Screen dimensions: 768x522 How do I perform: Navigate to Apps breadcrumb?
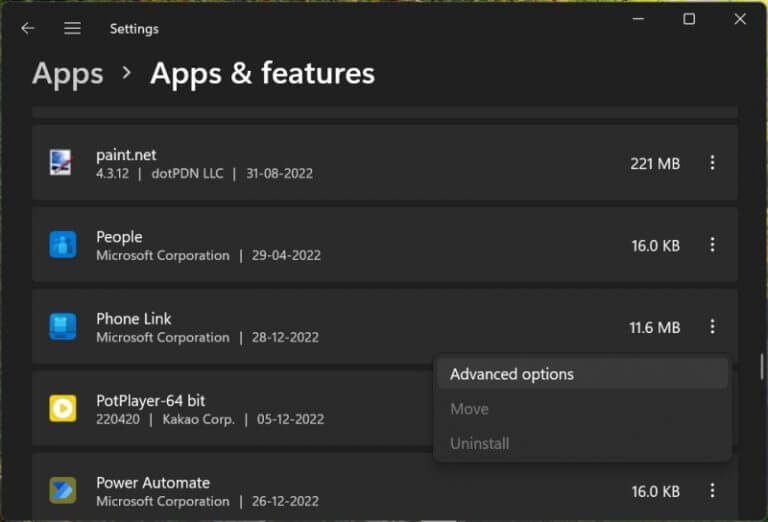click(x=68, y=74)
